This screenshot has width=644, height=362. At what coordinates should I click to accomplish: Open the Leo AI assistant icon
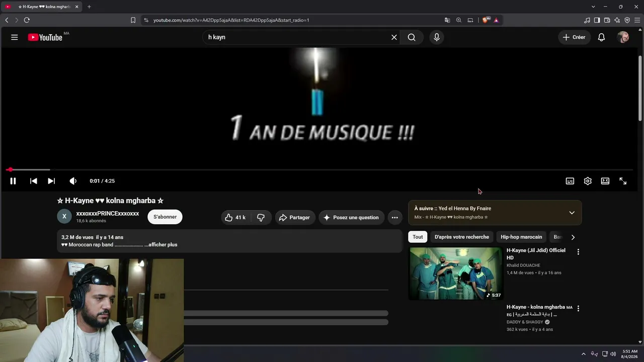click(617, 20)
